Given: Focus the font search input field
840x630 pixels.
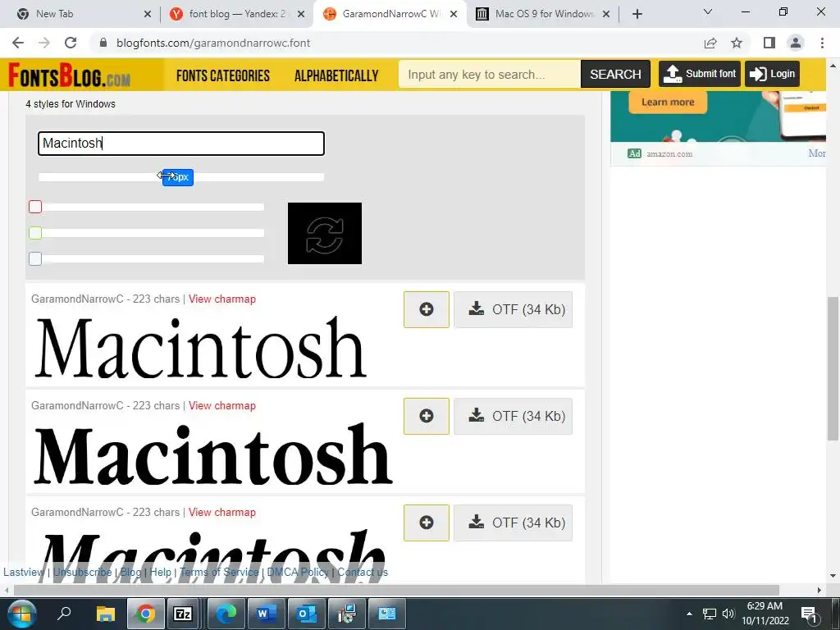Looking at the screenshot, I should click(489, 75).
